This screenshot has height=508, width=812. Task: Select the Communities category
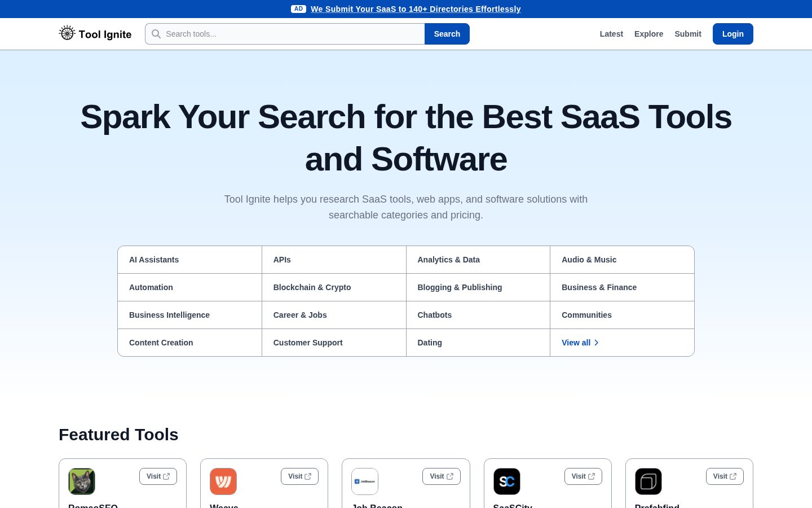coord(622,315)
